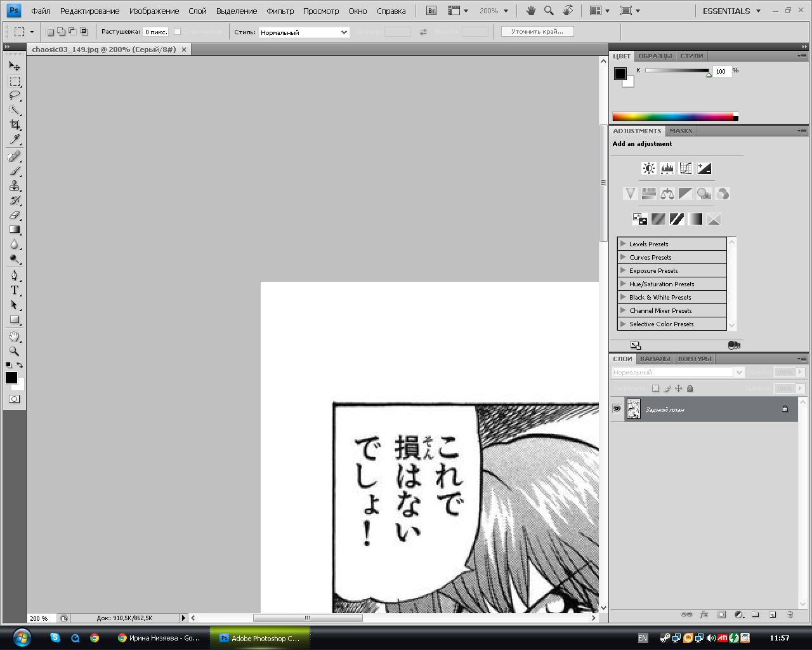Expand Black & White Presets

pyautogui.click(x=623, y=297)
